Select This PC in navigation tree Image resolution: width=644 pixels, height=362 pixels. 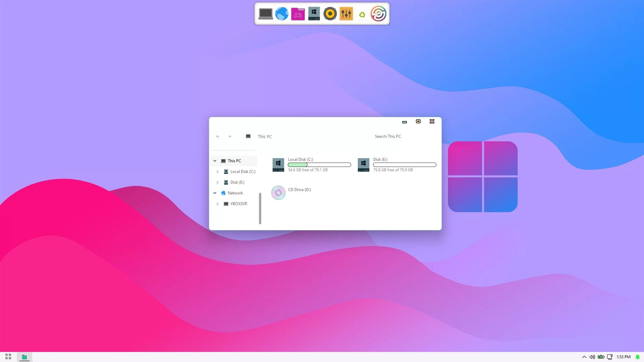(234, 161)
